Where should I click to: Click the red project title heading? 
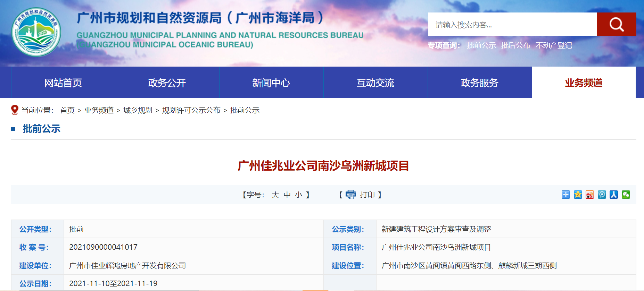(x=323, y=166)
